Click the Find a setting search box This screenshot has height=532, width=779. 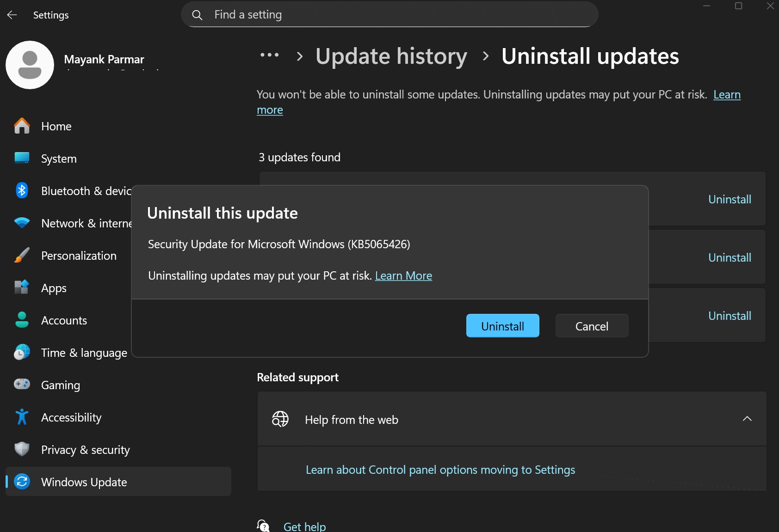coord(398,15)
